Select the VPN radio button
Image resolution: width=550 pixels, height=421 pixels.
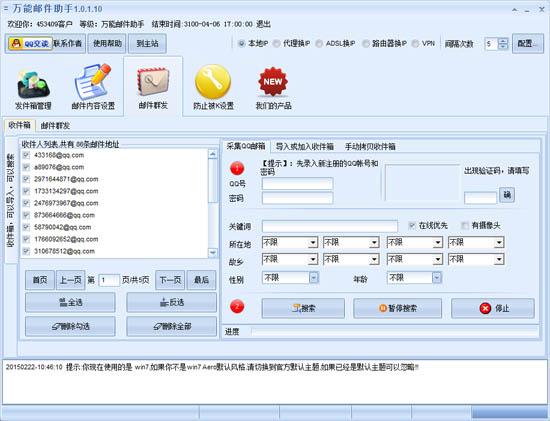[x=415, y=44]
